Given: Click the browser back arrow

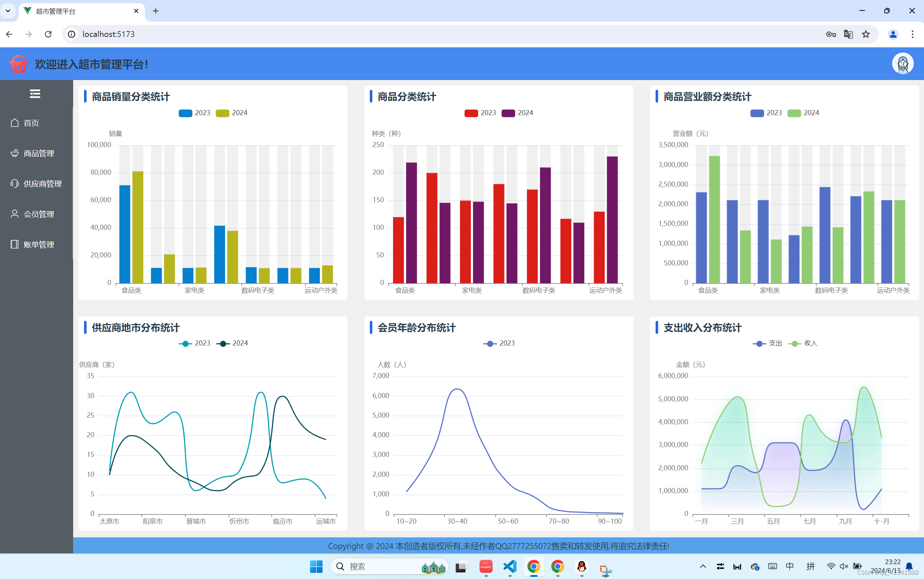Looking at the screenshot, I should pos(9,34).
